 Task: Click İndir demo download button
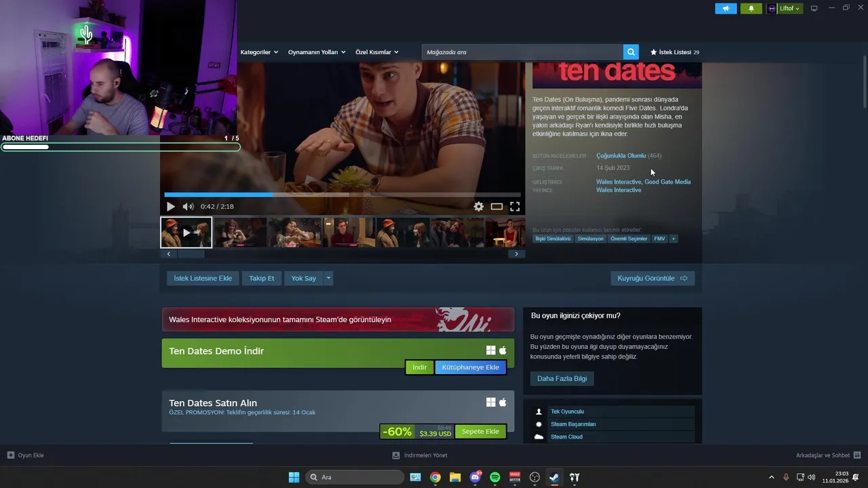pyautogui.click(x=420, y=367)
